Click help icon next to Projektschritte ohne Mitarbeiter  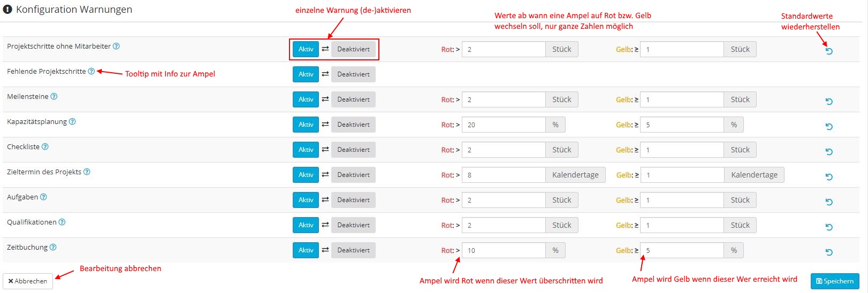point(116,47)
